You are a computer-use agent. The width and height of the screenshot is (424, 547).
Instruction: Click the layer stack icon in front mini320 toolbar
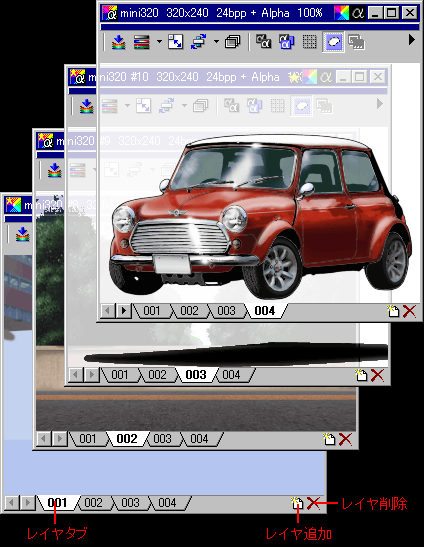tap(141, 42)
